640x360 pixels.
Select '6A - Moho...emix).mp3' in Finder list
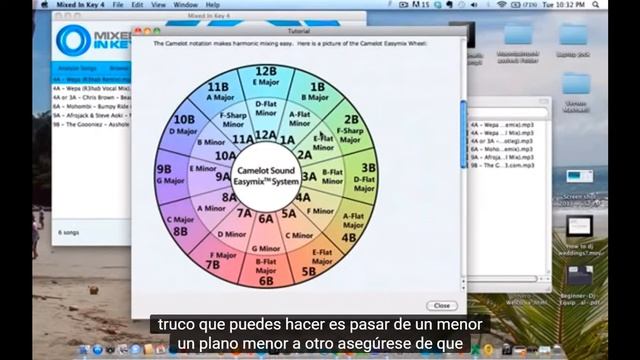click(502, 149)
